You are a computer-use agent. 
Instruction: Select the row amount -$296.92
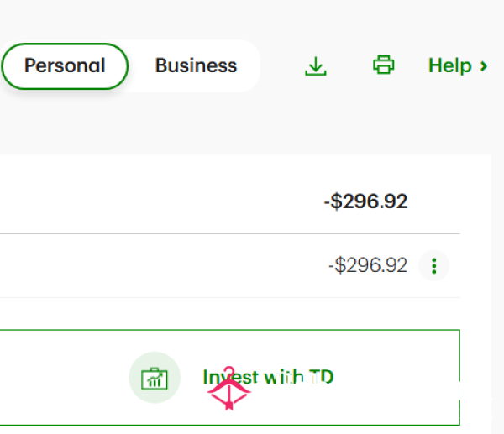pyautogui.click(x=368, y=265)
